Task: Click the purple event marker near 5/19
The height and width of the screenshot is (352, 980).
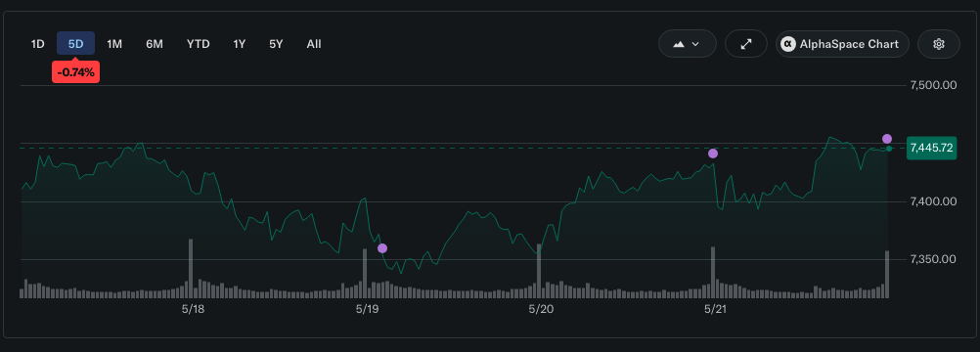Action: [382, 248]
